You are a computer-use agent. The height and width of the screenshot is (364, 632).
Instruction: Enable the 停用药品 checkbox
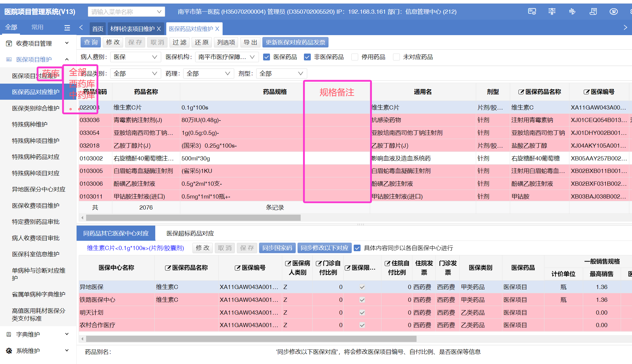[x=355, y=57]
